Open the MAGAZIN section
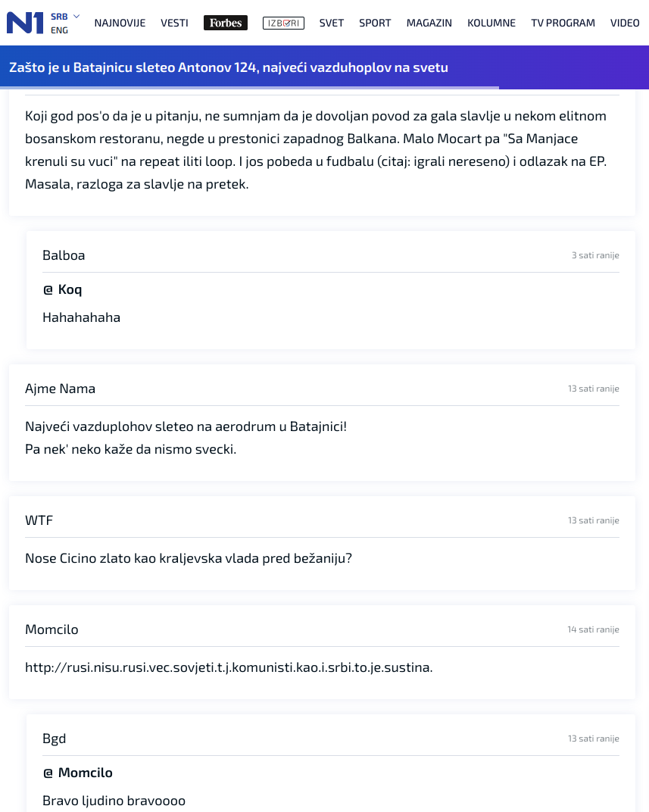This screenshot has height=812, width=649. 429,23
